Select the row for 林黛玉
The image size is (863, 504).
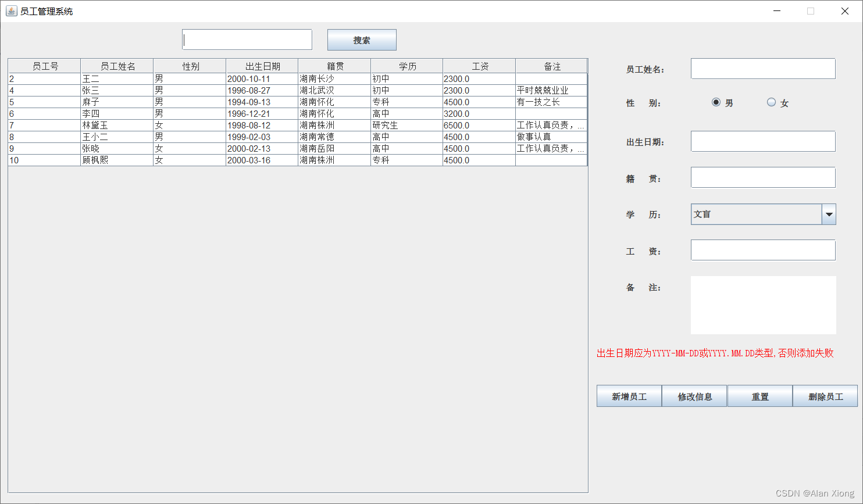point(298,125)
